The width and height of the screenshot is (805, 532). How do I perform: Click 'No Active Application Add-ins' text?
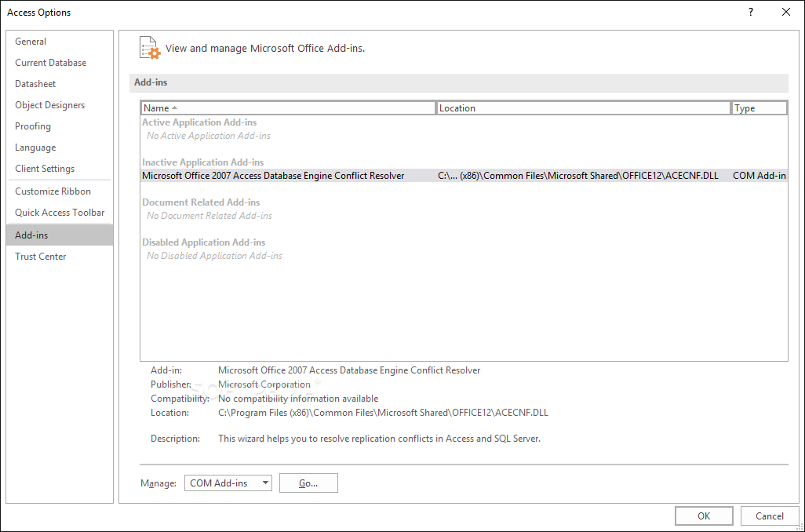pyautogui.click(x=209, y=136)
